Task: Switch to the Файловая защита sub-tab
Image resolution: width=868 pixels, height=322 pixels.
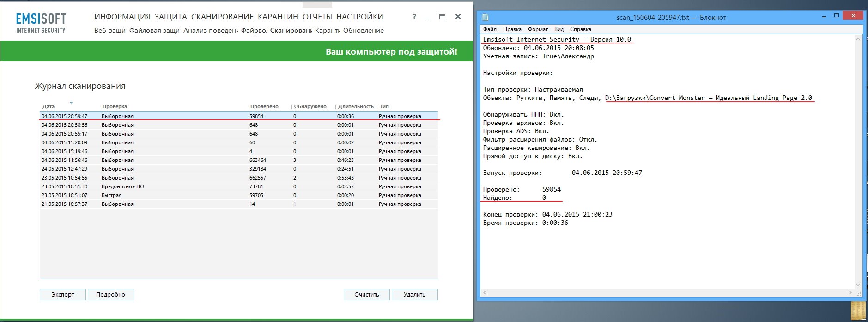Action: 154,31
